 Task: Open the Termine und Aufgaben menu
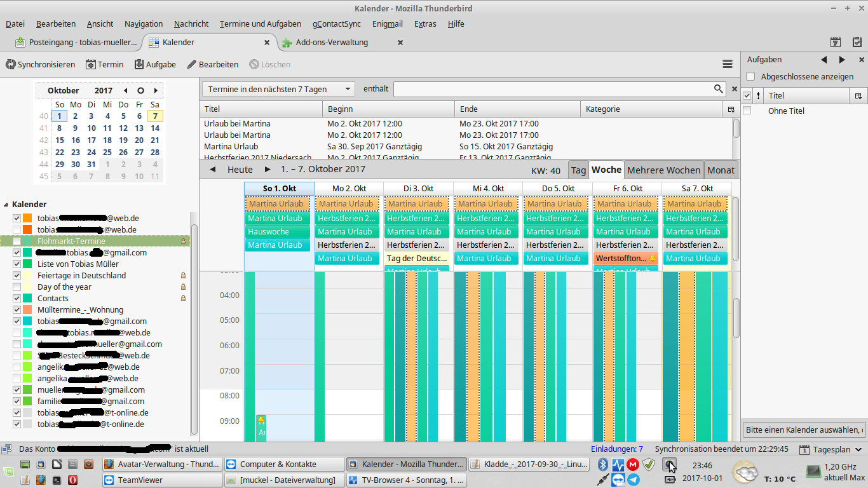(260, 24)
